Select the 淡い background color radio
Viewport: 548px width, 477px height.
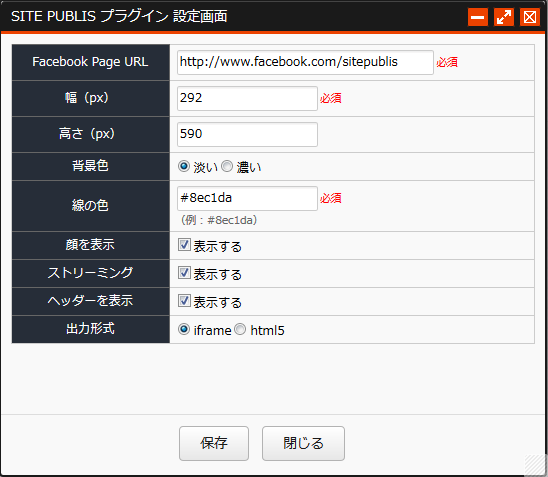pos(184,166)
